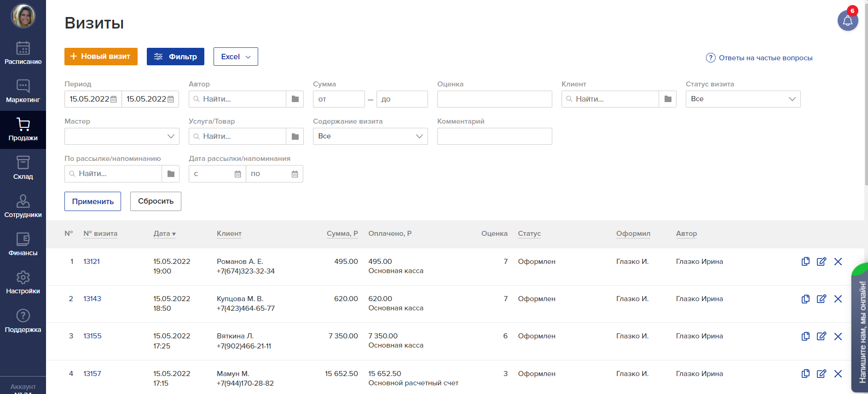The height and width of the screenshot is (394, 868).
Task: Open visit number 13157 link
Action: point(92,374)
